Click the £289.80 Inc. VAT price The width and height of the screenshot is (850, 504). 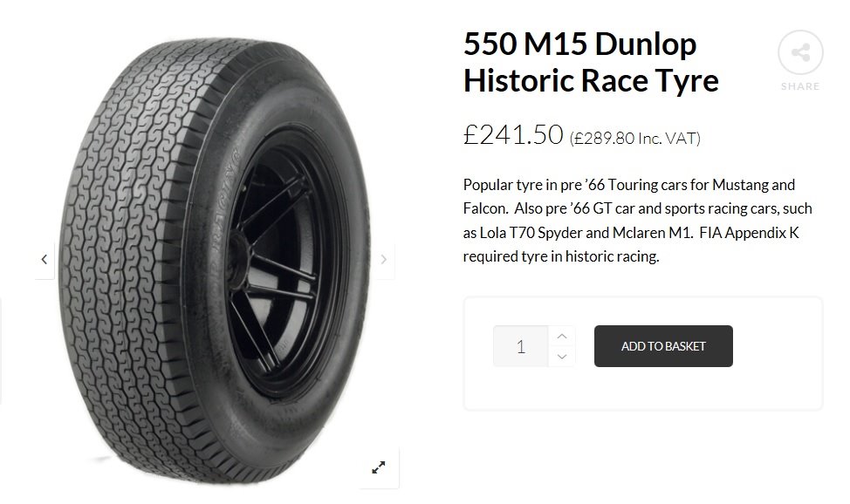[634, 138]
